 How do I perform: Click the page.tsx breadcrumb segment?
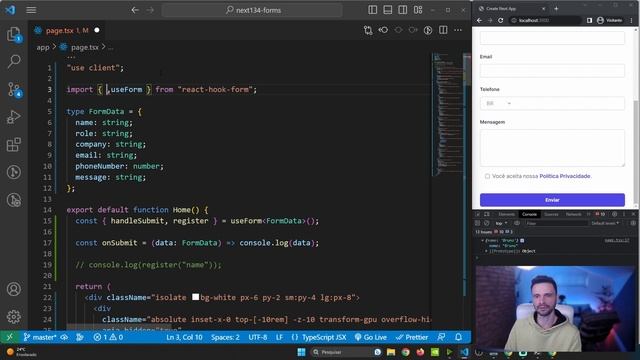[x=84, y=47]
